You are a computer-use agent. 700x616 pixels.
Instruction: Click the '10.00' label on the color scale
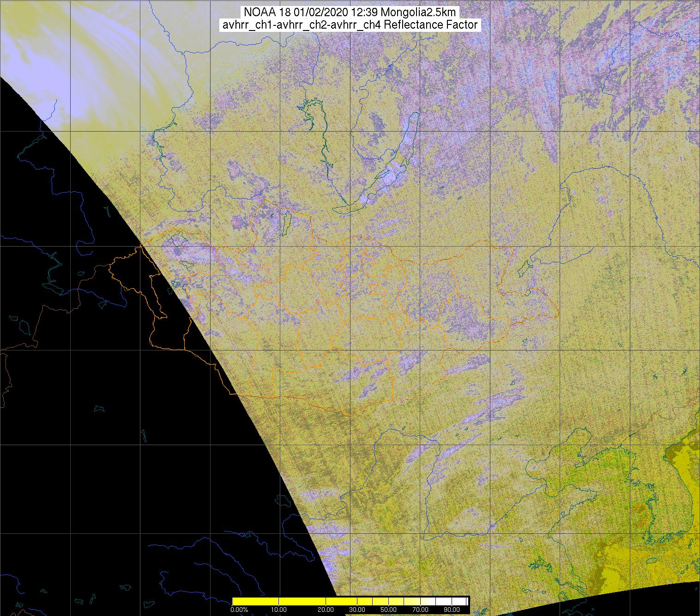tap(279, 610)
